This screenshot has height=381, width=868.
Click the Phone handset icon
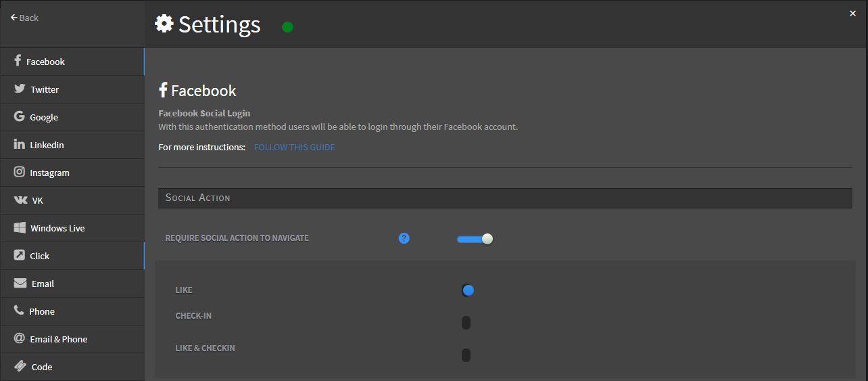pyautogui.click(x=19, y=311)
